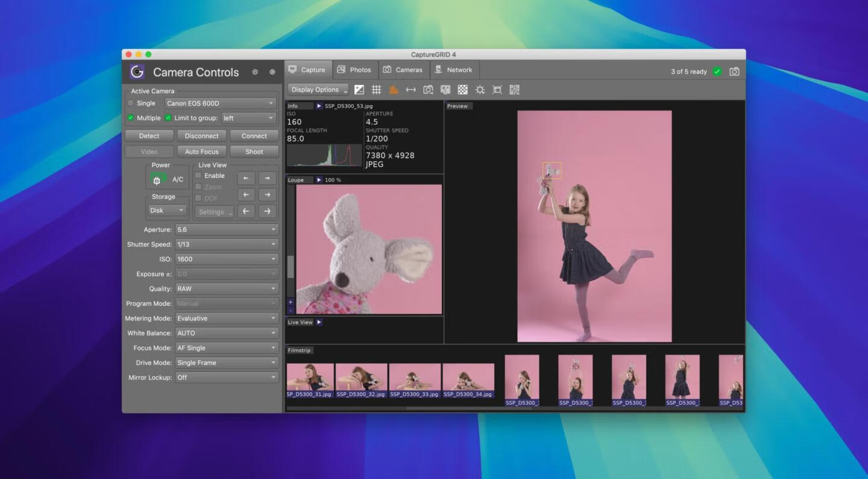This screenshot has width=868, height=479.
Task: Click the QR code icon in toolbar
Action: click(514, 90)
